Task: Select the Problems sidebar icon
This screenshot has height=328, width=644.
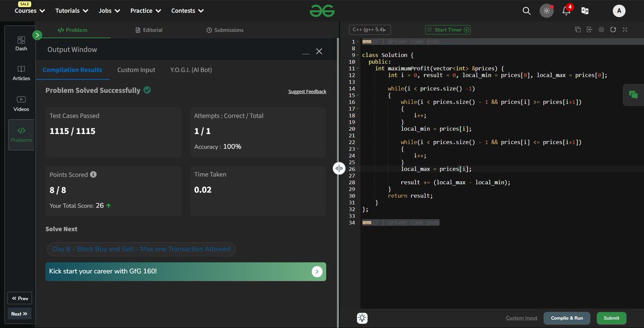Action: pos(21,135)
